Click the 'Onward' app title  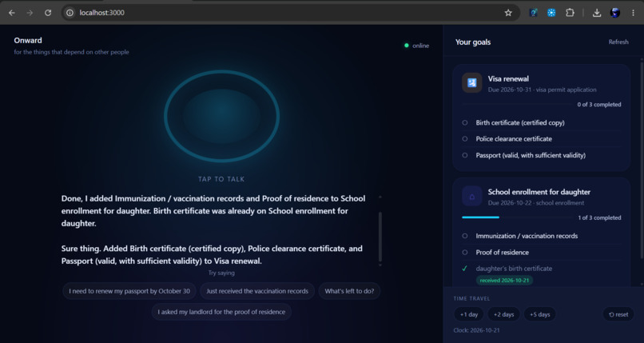(x=28, y=40)
